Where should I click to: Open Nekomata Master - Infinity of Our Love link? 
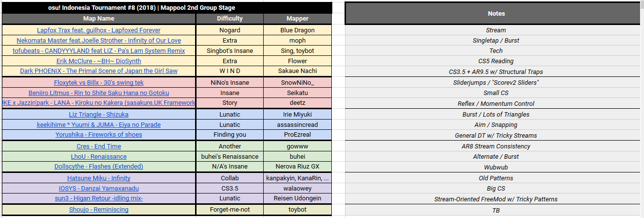click(99, 40)
